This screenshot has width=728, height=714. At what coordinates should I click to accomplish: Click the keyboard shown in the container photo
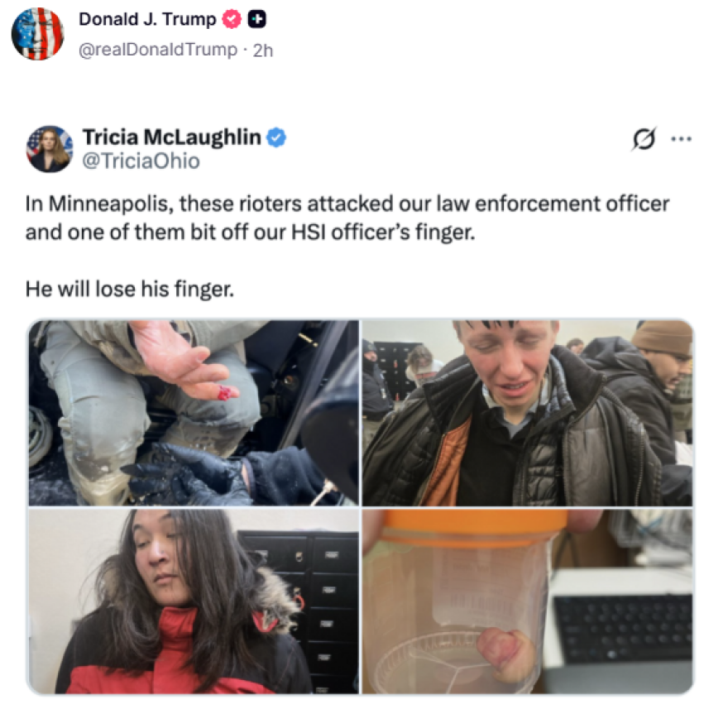pyautogui.click(x=622, y=628)
